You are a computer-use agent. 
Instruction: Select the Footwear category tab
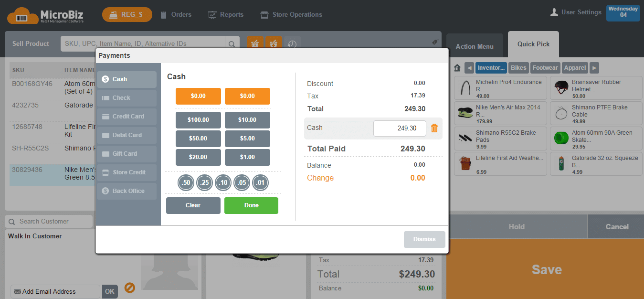546,68
